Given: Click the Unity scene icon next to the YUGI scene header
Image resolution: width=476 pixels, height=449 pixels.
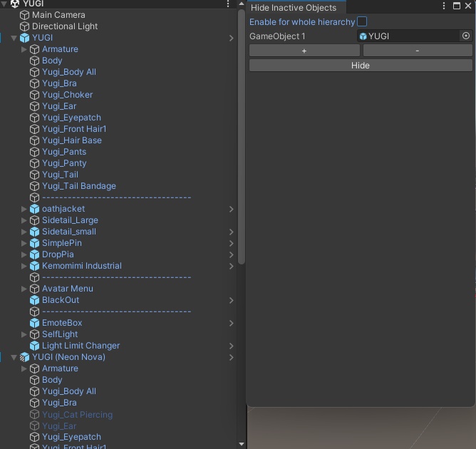Looking at the screenshot, I should pyautogui.click(x=14, y=4).
